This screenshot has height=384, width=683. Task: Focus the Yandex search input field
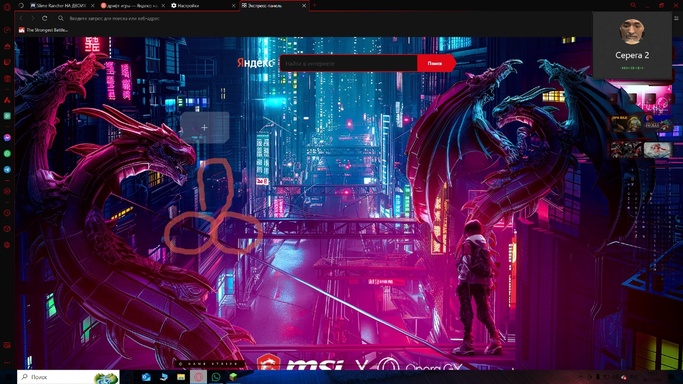[348, 64]
